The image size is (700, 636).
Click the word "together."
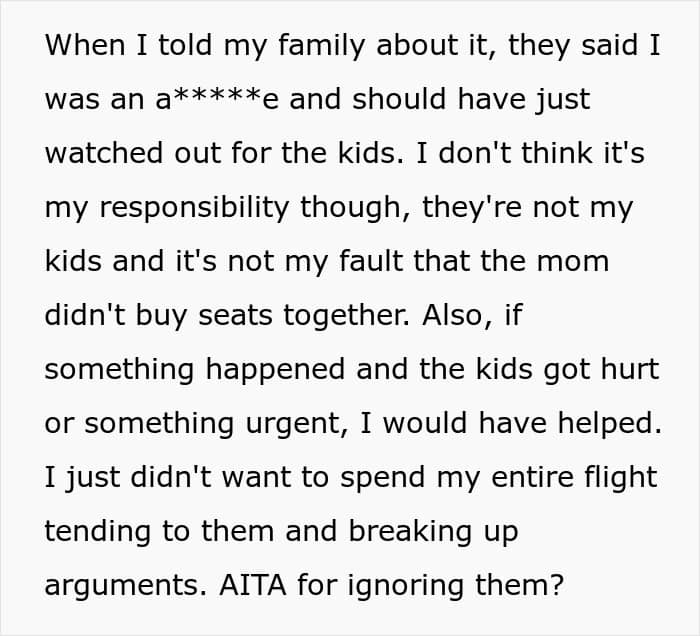(346, 317)
